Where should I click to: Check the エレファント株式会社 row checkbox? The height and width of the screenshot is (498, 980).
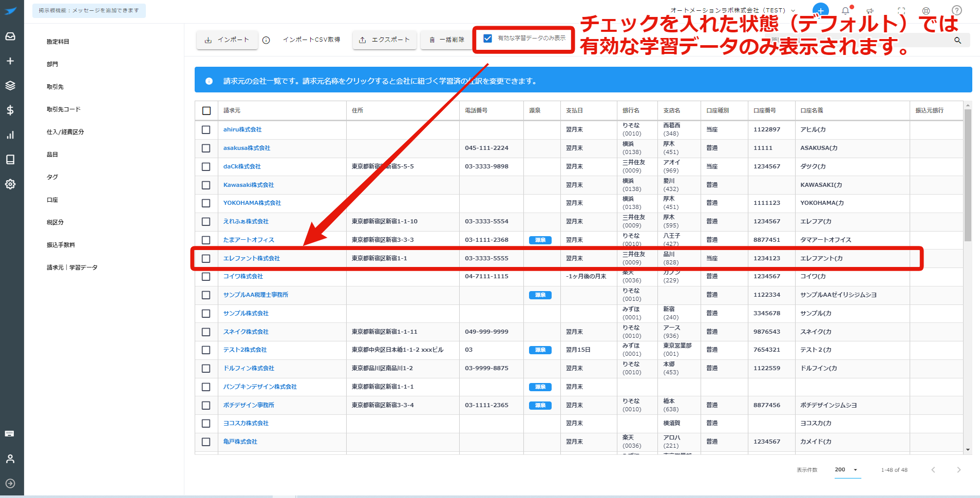206,259
